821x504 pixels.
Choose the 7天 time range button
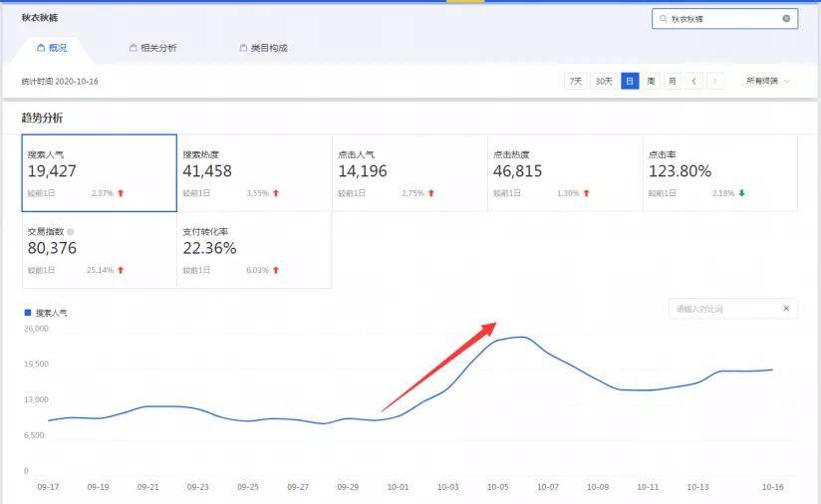pos(576,81)
